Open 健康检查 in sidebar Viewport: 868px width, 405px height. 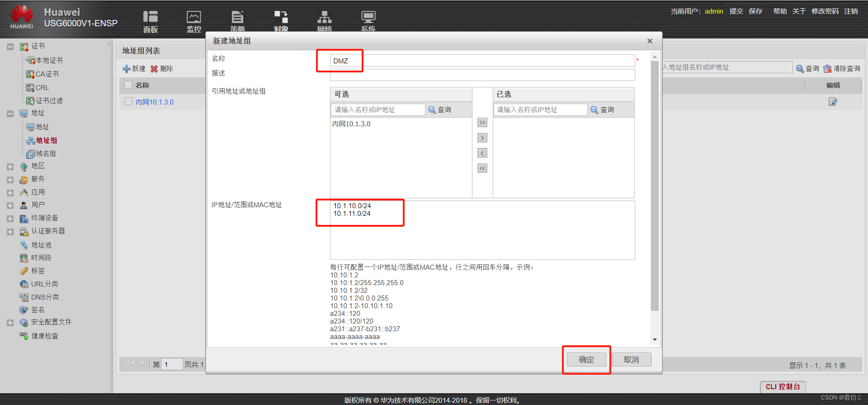[45, 336]
